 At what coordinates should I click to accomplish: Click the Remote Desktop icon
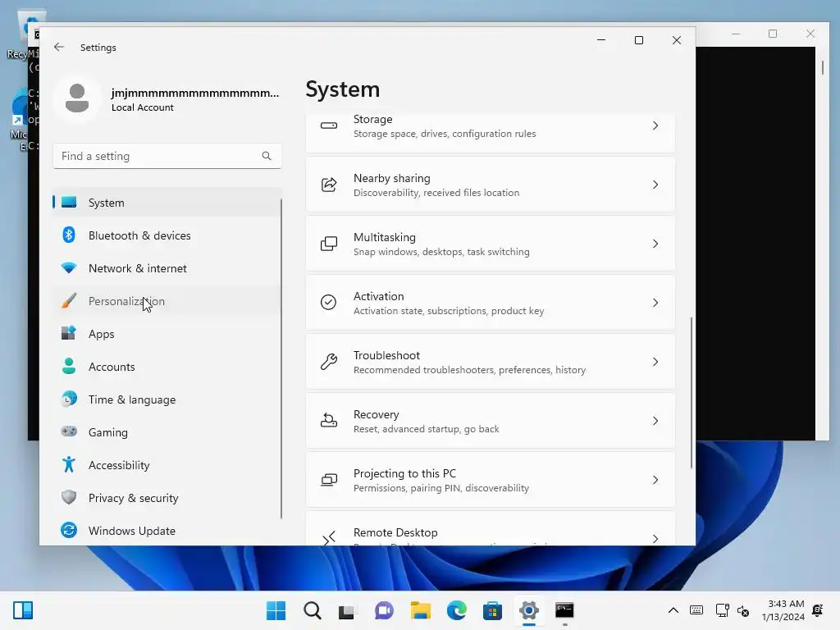click(x=329, y=538)
